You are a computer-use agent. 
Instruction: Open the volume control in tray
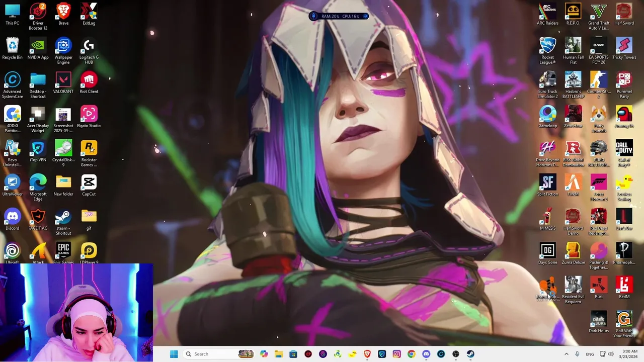(611, 354)
